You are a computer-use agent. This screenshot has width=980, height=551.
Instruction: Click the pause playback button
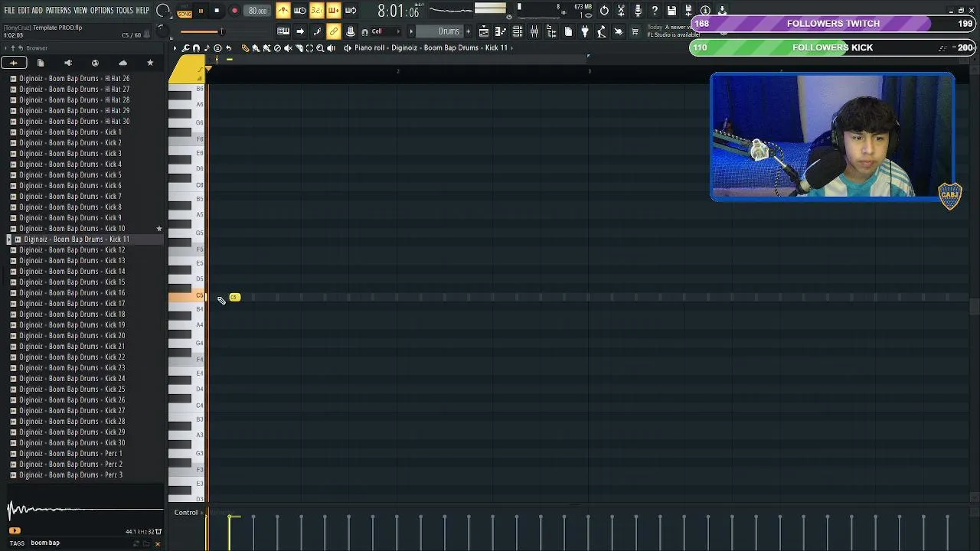coord(201,11)
